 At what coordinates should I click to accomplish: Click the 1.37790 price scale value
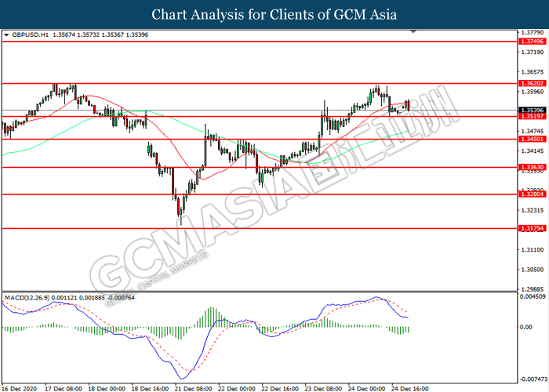[x=533, y=33]
